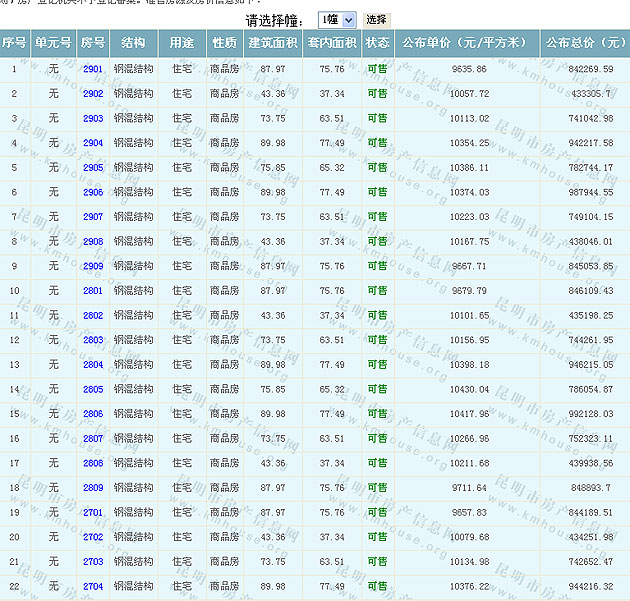630x601 pixels.
Task: Open room 2807 link
Action: click(93, 439)
